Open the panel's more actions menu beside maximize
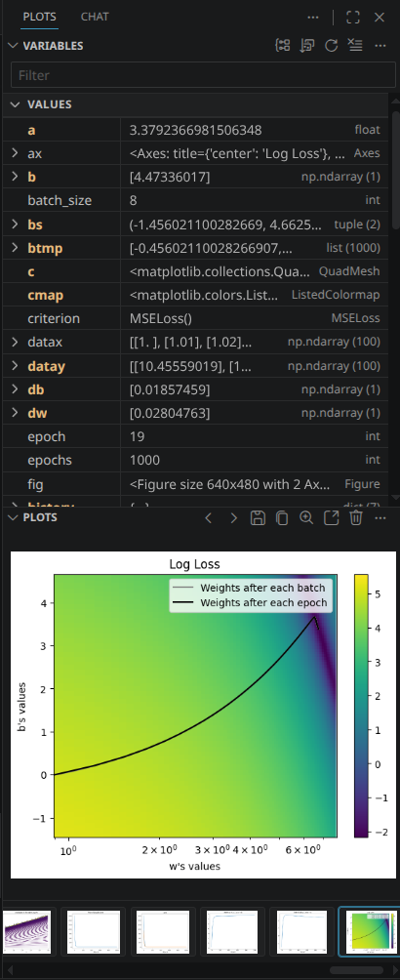 click(x=313, y=18)
